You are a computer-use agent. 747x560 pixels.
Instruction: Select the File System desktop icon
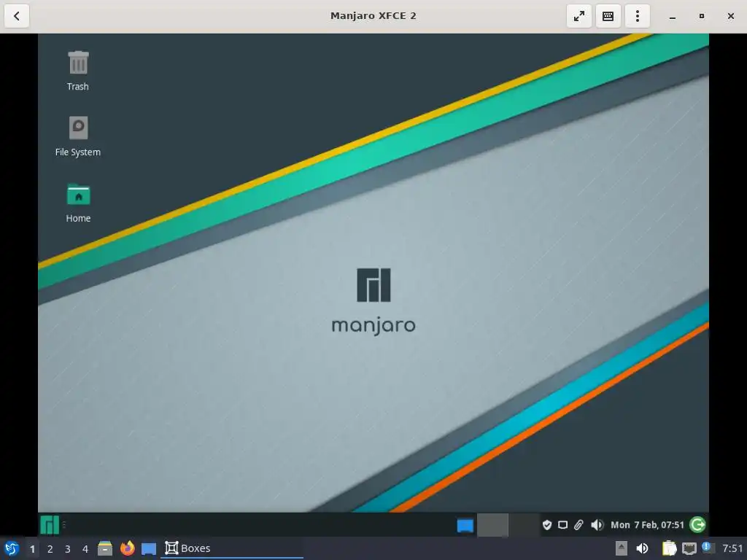[77, 136]
